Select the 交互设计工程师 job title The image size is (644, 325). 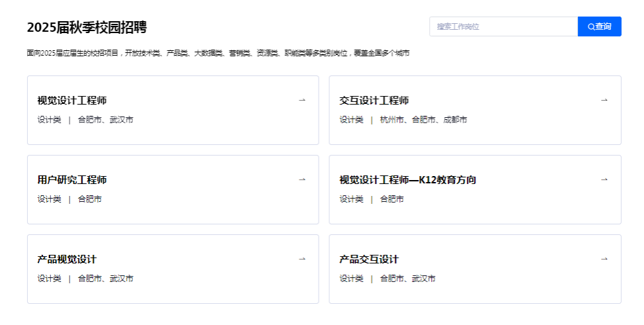(x=374, y=101)
